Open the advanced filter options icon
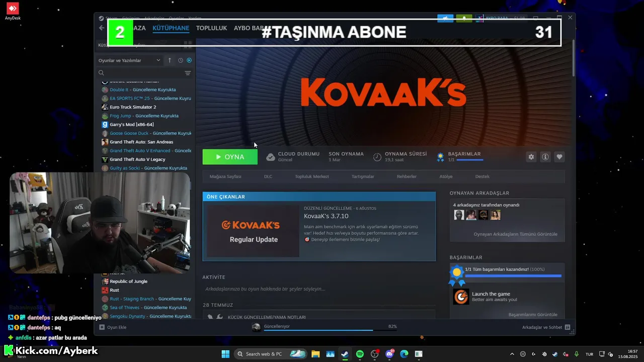 [188, 73]
